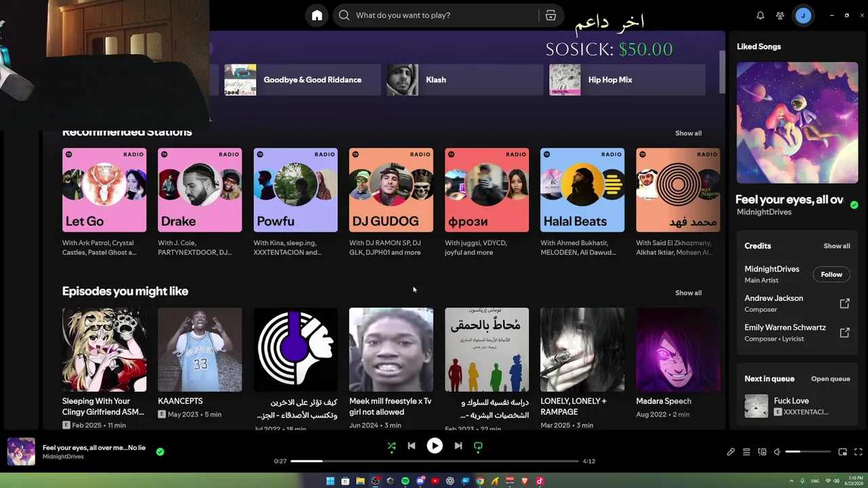Open the Windows Start menu
This screenshot has height=488, width=868.
330,481
